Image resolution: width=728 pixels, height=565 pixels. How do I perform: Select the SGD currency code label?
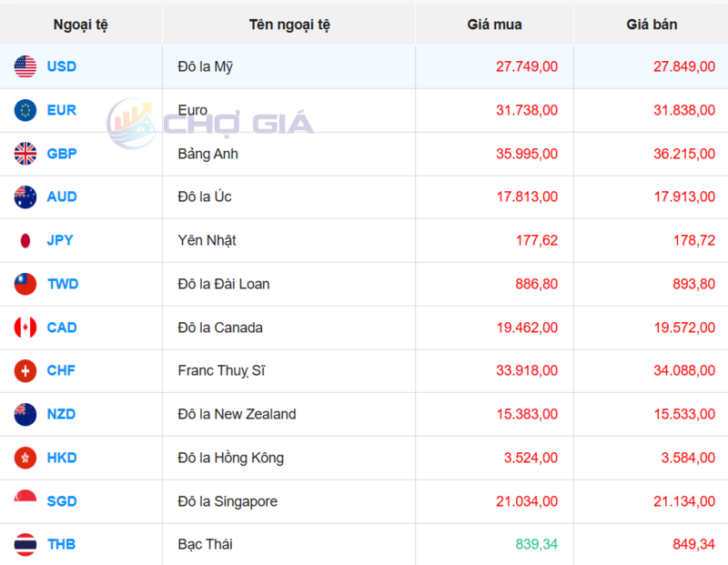pos(61,501)
